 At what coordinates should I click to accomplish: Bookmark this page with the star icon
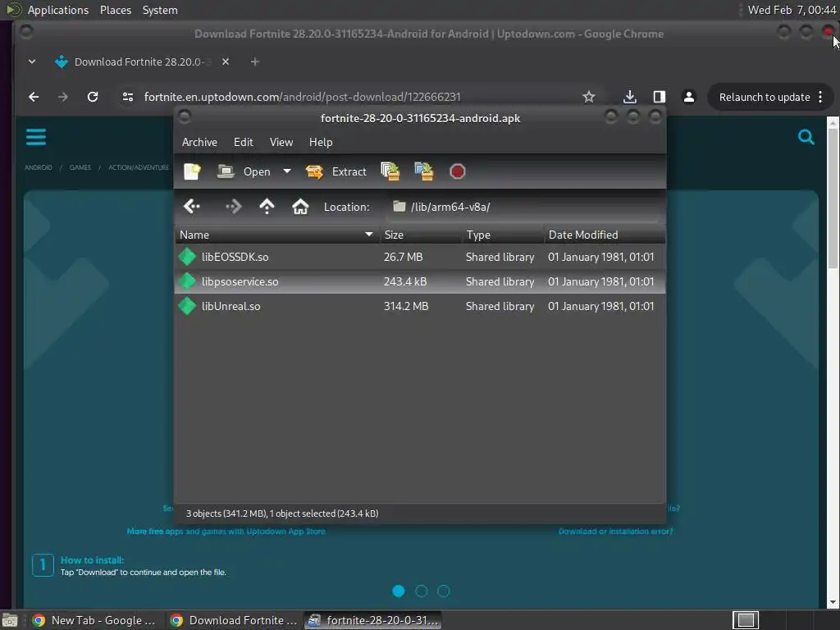point(589,97)
